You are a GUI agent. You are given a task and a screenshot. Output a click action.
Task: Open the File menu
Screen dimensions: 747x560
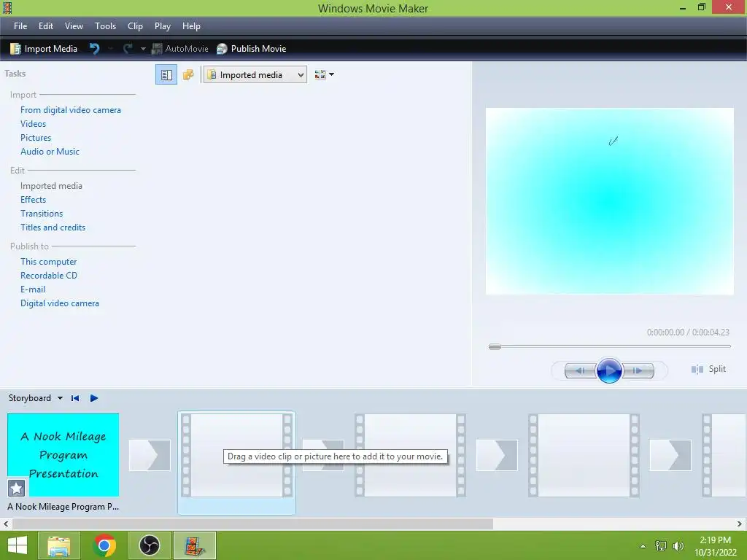point(20,26)
